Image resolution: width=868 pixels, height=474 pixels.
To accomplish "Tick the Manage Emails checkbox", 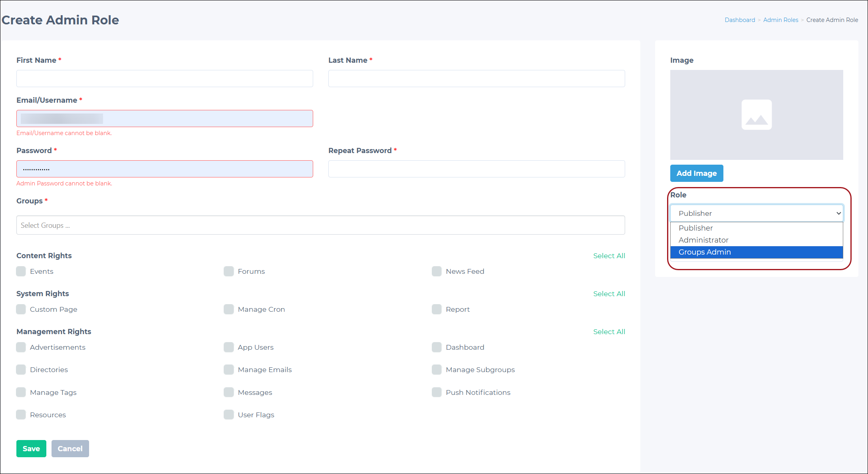I will click(x=229, y=370).
